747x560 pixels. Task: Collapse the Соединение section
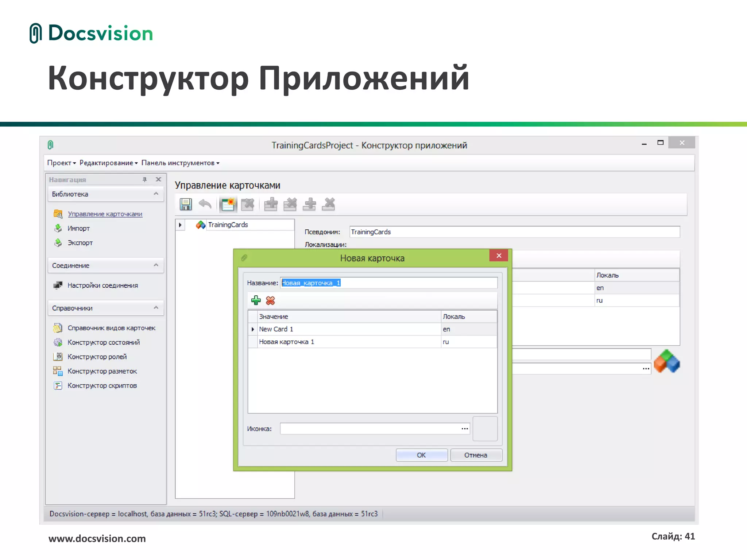156,265
